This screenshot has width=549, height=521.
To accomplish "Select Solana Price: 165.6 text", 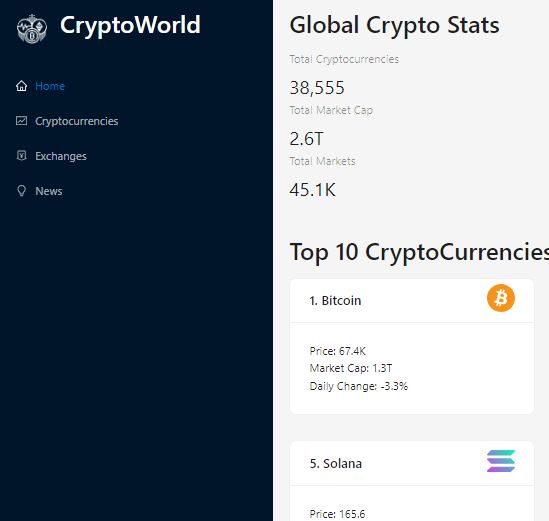I will 337,514.
